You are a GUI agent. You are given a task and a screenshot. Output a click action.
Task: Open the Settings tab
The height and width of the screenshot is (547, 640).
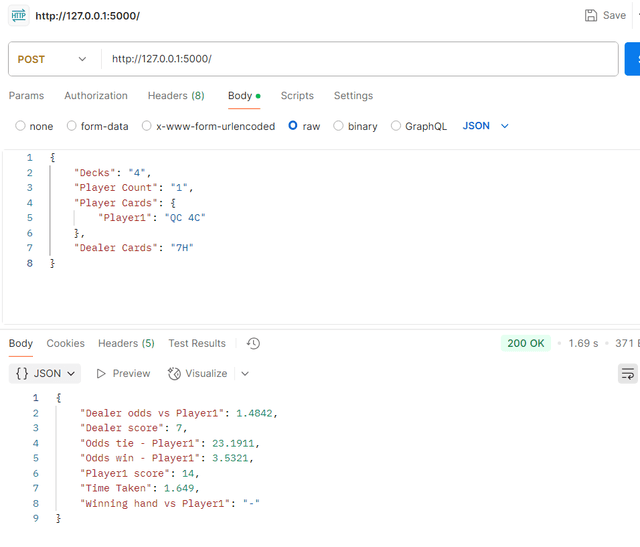pos(353,96)
